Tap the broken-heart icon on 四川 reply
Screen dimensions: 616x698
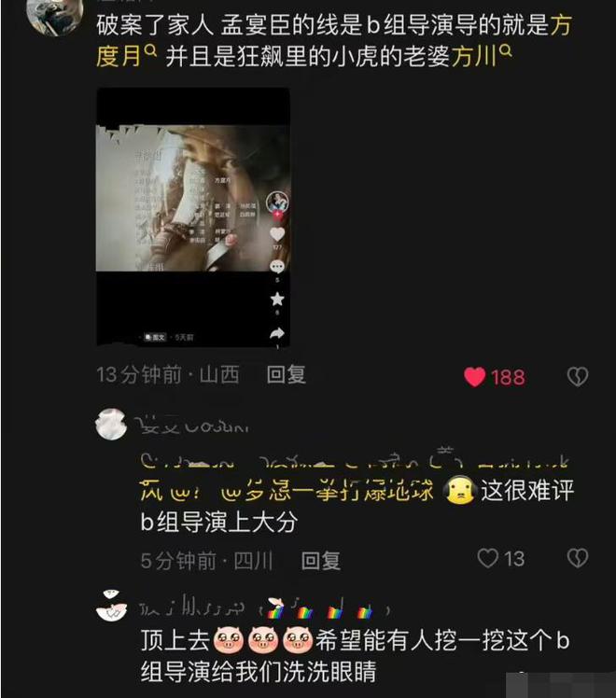578,558
